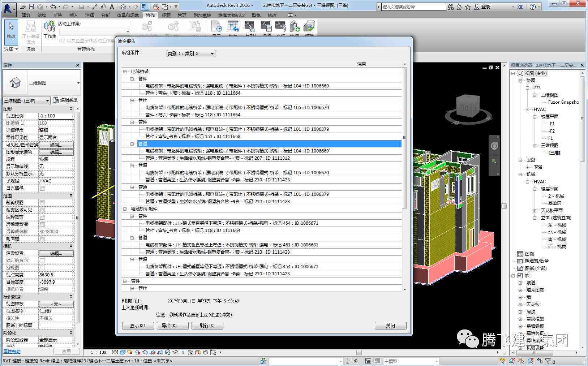Toggle the 日光路径 checkbox
The height and width of the screenshot is (366, 588).
[42, 188]
